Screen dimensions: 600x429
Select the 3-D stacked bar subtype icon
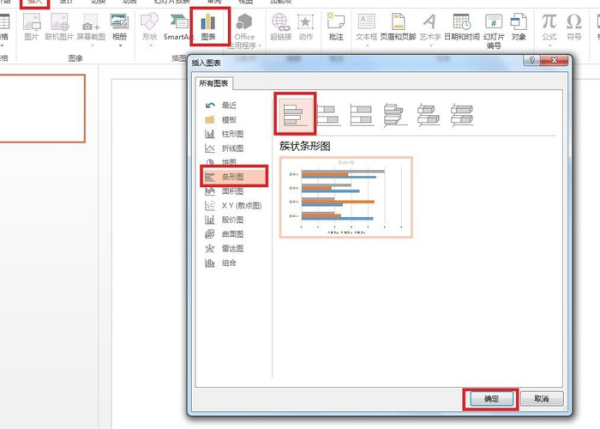point(429,115)
